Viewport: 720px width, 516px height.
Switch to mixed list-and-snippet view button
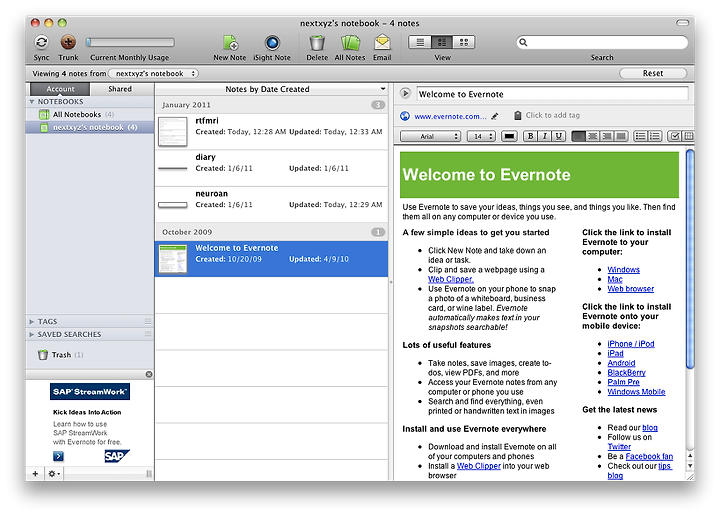(442, 42)
